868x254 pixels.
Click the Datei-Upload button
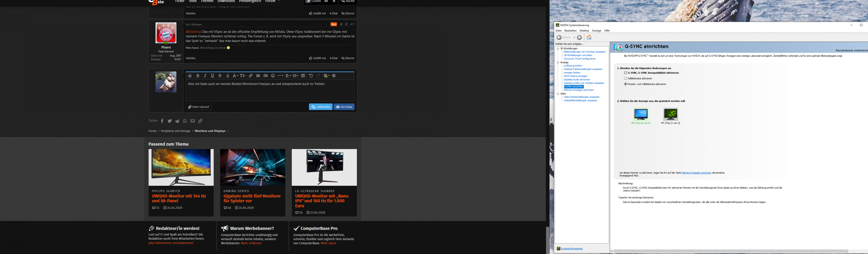pyautogui.click(x=198, y=107)
